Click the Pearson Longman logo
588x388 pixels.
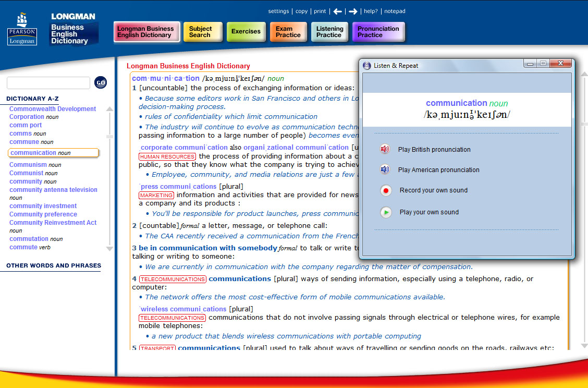coord(22,29)
